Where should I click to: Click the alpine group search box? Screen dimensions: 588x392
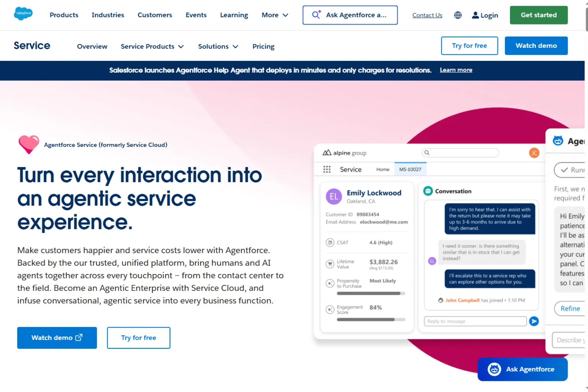pos(460,153)
